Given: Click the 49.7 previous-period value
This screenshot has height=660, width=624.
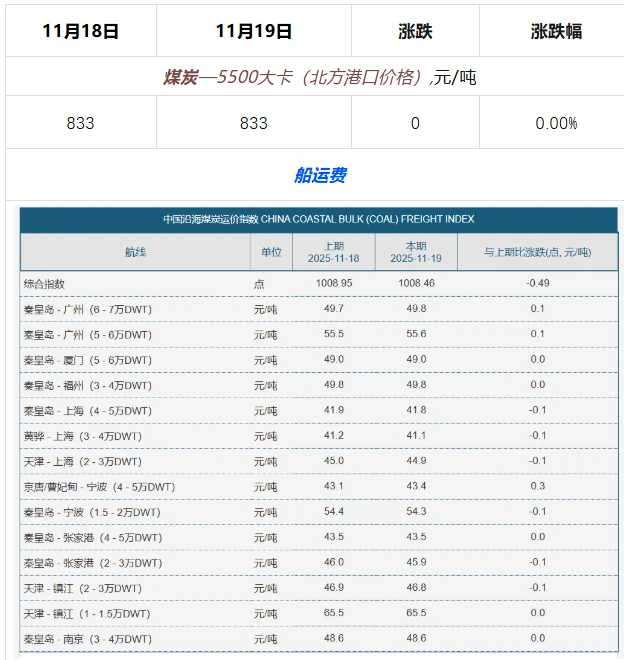Looking at the screenshot, I should [x=334, y=309].
